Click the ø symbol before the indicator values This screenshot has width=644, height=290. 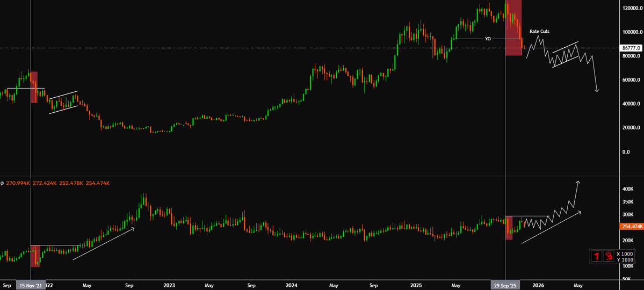tap(2, 183)
